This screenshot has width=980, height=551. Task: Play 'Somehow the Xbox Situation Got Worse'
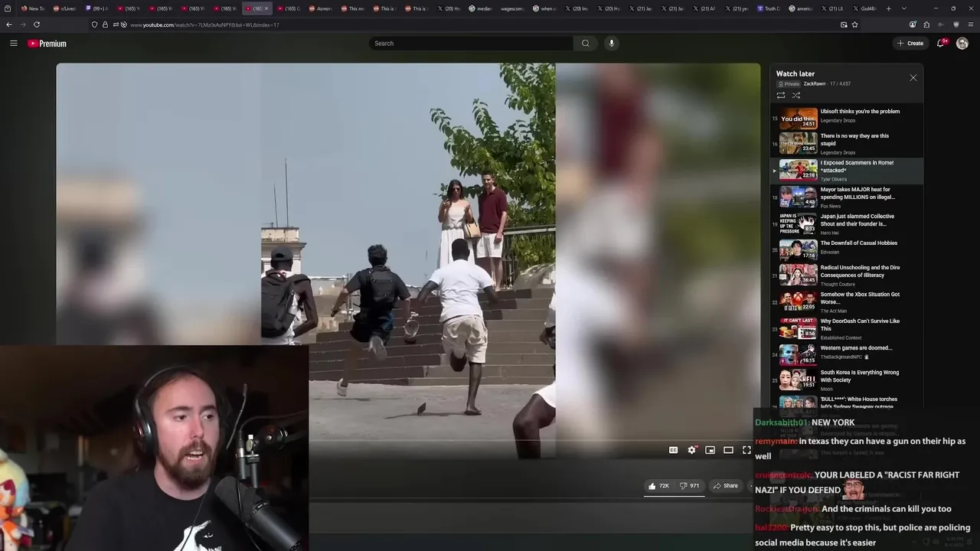[x=846, y=302]
